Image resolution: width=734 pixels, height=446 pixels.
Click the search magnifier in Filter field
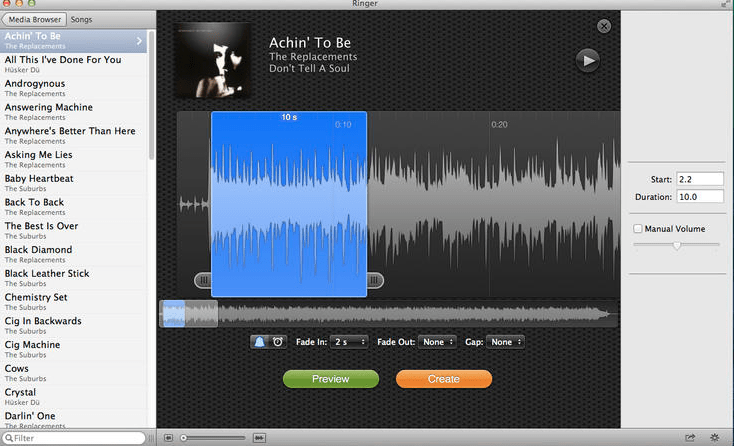point(9,439)
